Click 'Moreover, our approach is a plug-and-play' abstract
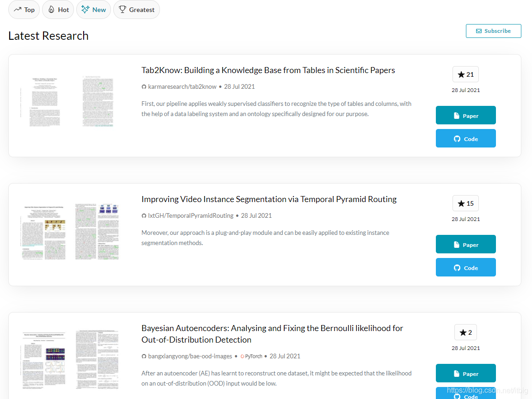Image resolution: width=532 pixels, height=399 pixels. [x=265, y=238]
